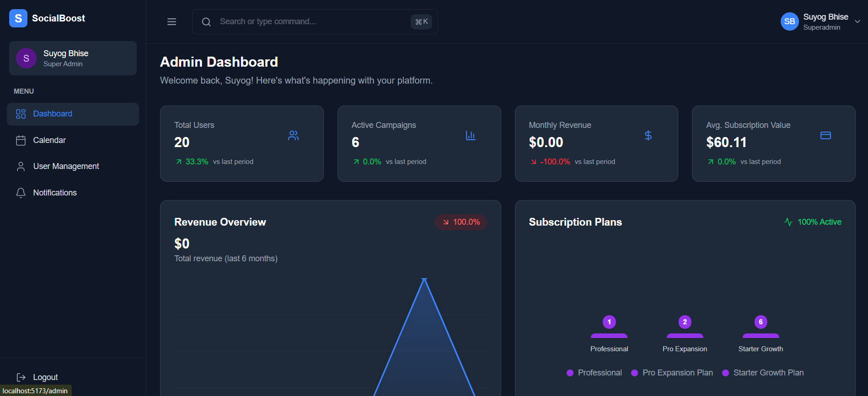Select the Active Campaigns bar chart icon
This screenshot has height=396, width=868.
pos(471,135)
